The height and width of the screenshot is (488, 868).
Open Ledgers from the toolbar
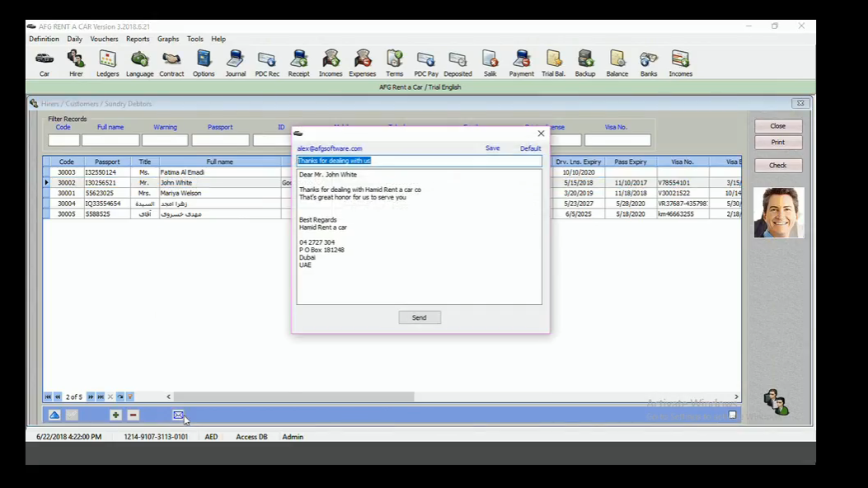[107, 63]
